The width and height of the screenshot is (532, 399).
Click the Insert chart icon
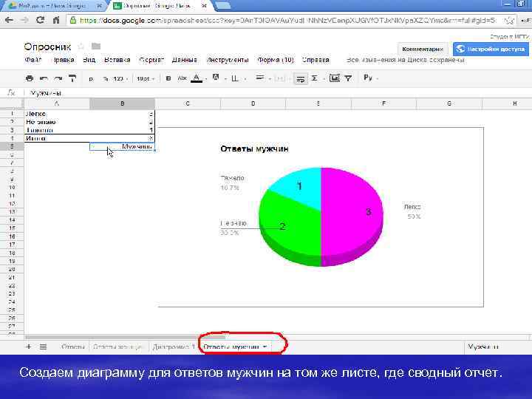(x=334, y=78)
